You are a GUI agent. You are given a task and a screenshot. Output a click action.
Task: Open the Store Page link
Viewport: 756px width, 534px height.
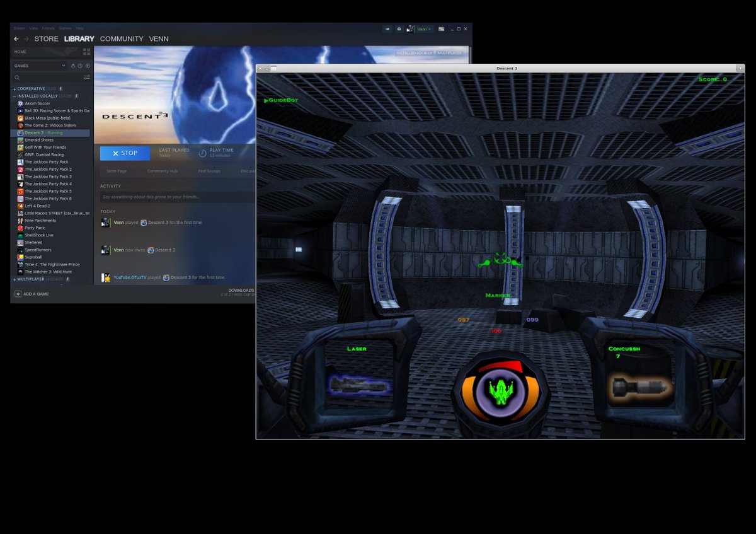click(x=117, y=171)
